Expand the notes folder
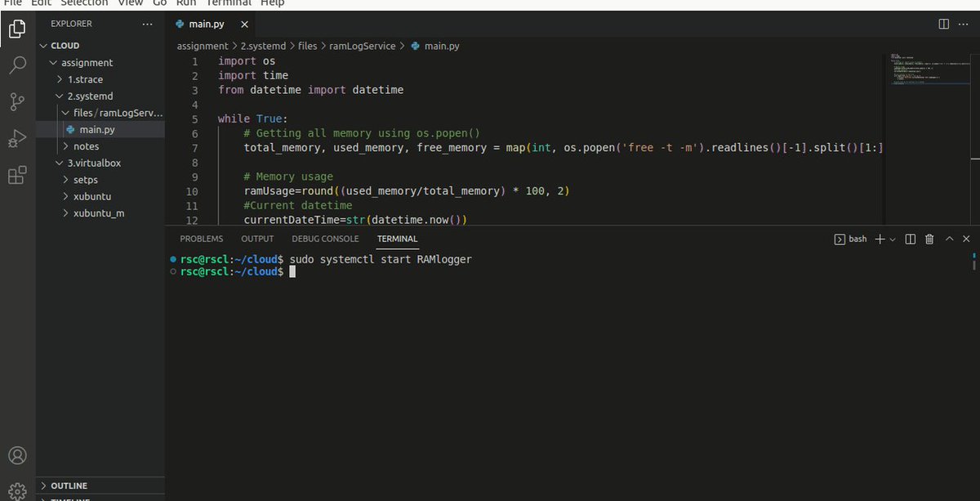Screen dimensions: 980x501 pyautogui.click(x=100, y=146)
